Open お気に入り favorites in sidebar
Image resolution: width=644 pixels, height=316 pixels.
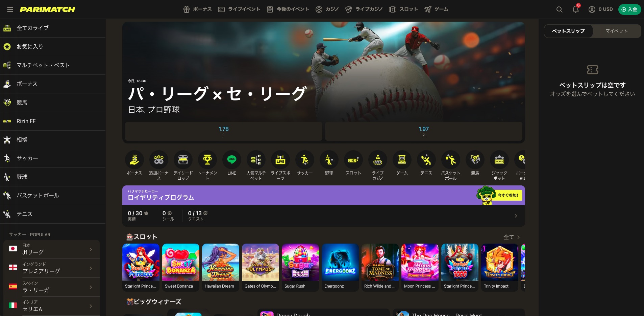53,47
